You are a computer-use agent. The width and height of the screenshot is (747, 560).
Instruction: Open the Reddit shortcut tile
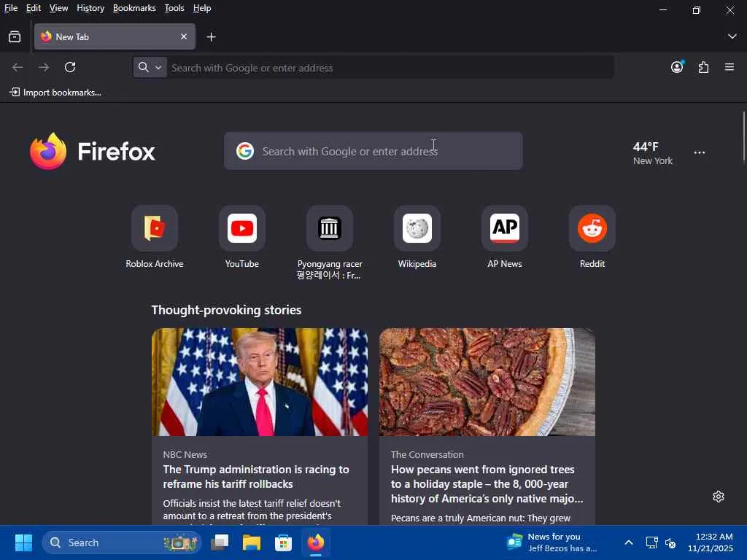tap(592, 237)
